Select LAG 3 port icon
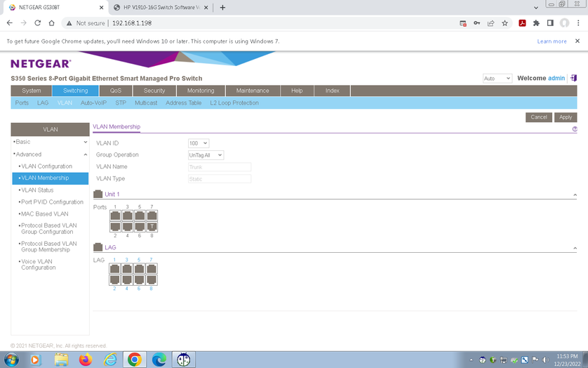 (x=127, y=268)
